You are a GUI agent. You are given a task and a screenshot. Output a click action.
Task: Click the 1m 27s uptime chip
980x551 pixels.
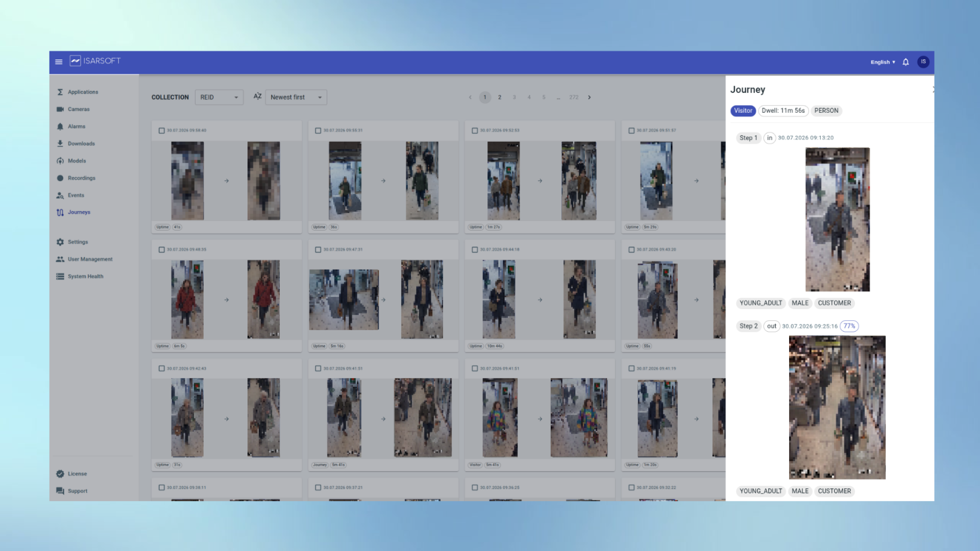pos(494,227)
